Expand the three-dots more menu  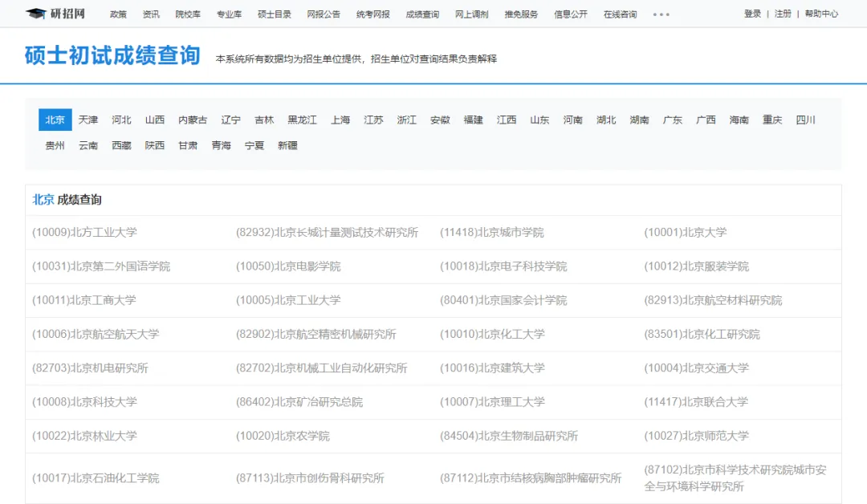point(661,14)
